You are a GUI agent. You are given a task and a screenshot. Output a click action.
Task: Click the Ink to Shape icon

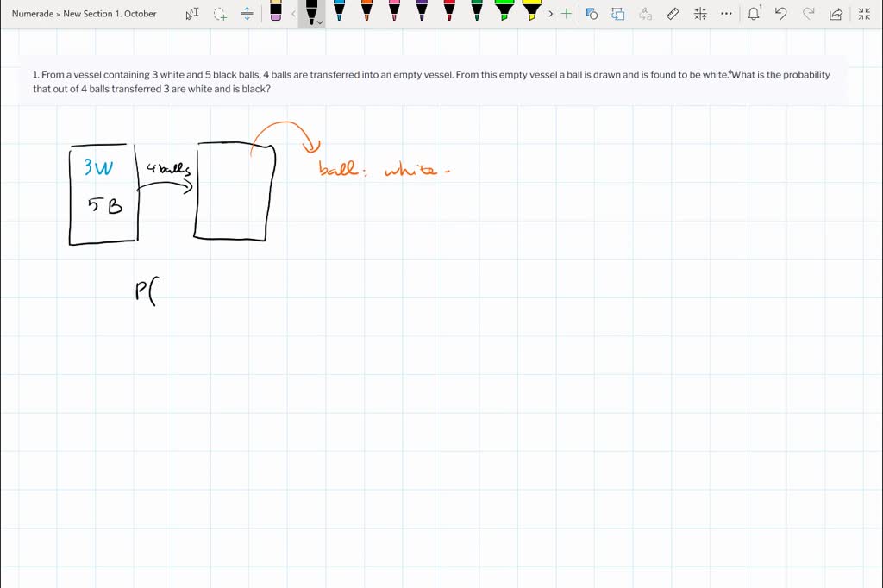618,14
